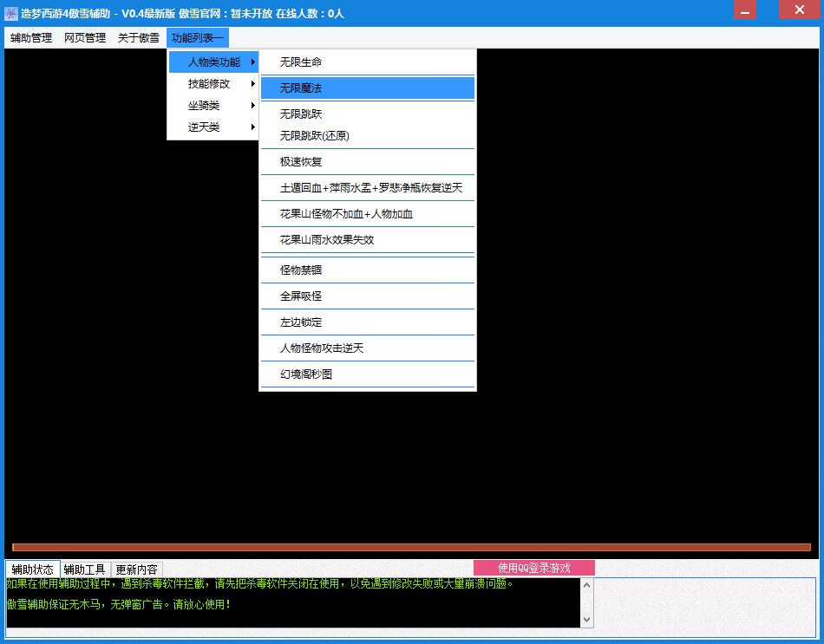Screen dimensions: 824x644
Task: Open the 网页管理 menu
Action: [85, 38]
